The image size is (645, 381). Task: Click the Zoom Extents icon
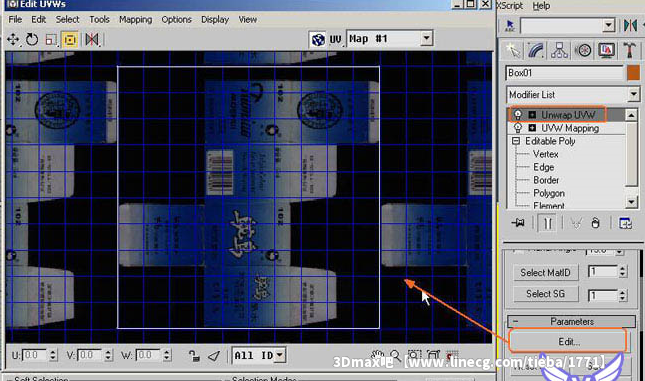[x=433, y=355]
